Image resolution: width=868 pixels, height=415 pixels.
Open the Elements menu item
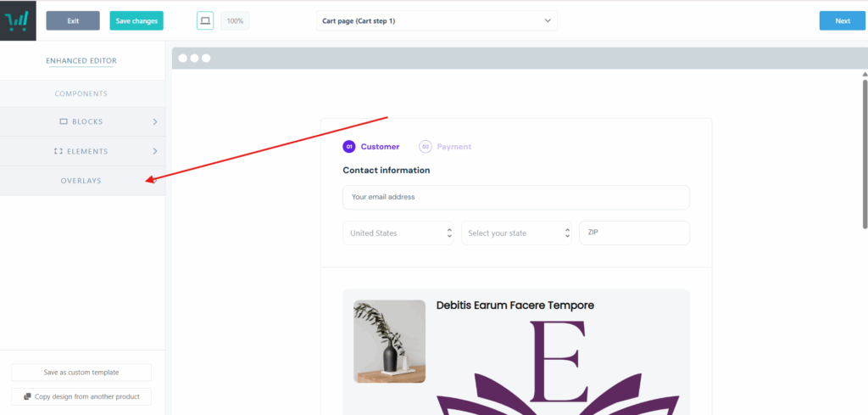(x=82, y=151)
